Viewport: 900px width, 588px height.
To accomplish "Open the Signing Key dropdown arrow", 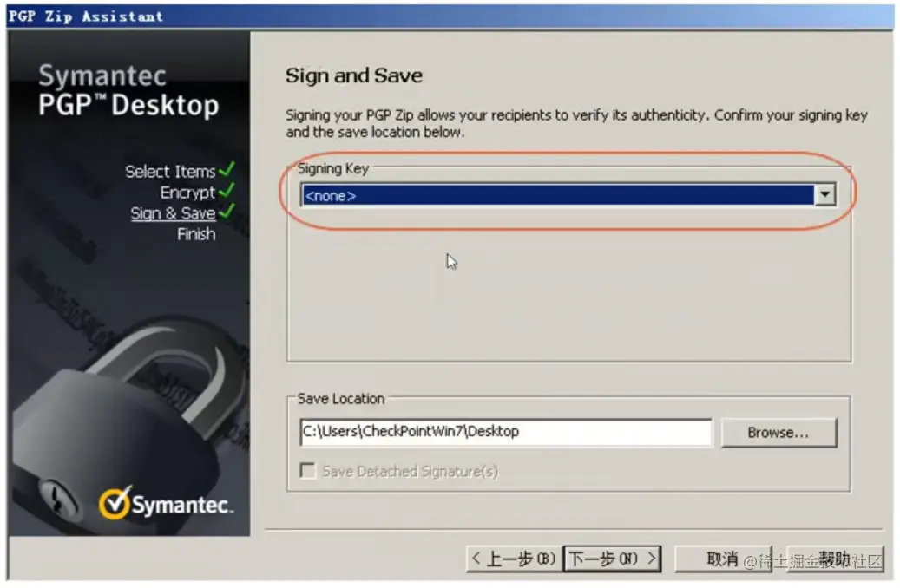I will click(824, 194).
